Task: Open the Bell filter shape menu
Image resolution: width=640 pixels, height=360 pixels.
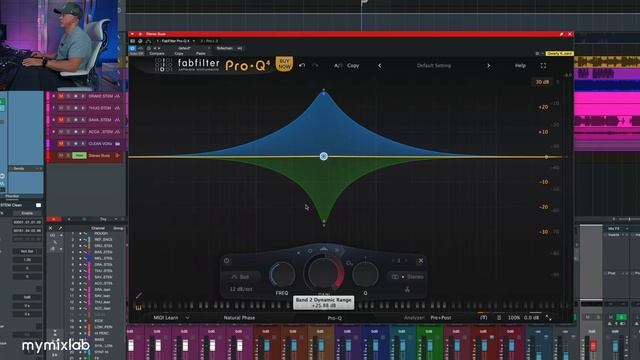Action: click(241, 277)
